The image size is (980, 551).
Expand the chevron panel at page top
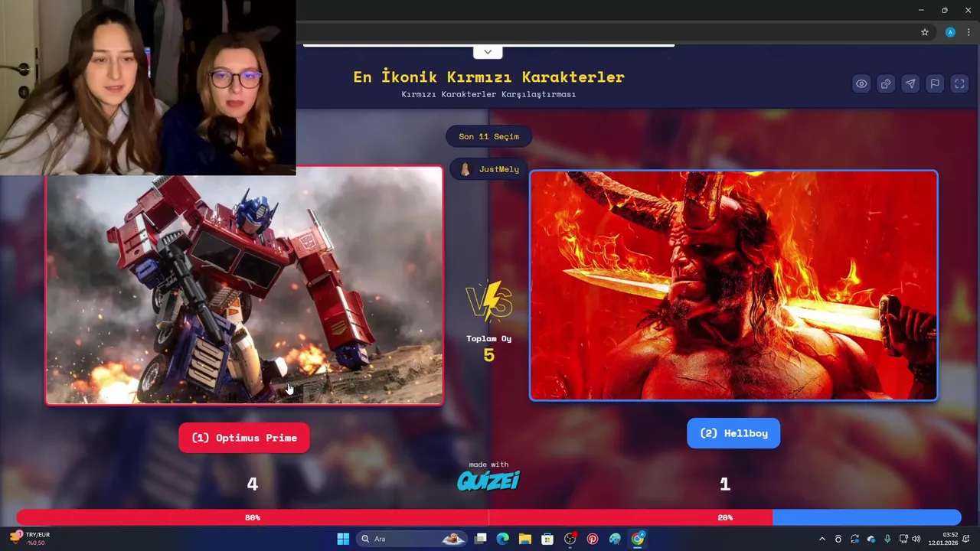(x=488, y=52)
